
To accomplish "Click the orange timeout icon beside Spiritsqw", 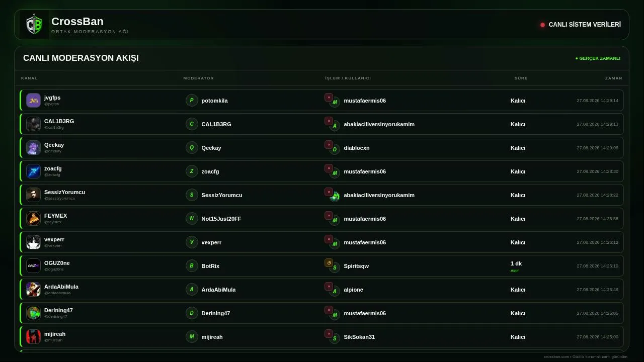I will tap(329, 263).
